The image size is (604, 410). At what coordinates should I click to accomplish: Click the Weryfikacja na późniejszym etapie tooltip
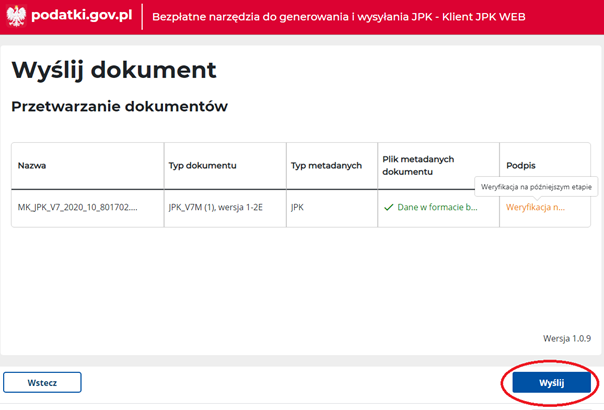coord(536,187)
